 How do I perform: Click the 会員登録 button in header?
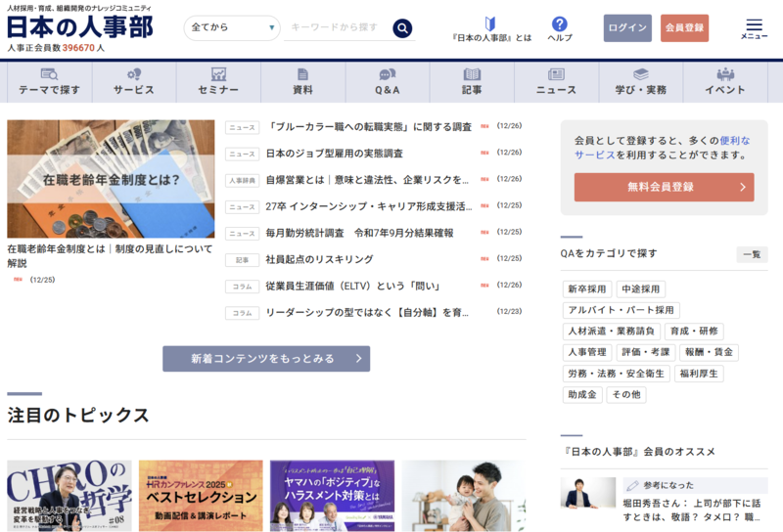684,28
